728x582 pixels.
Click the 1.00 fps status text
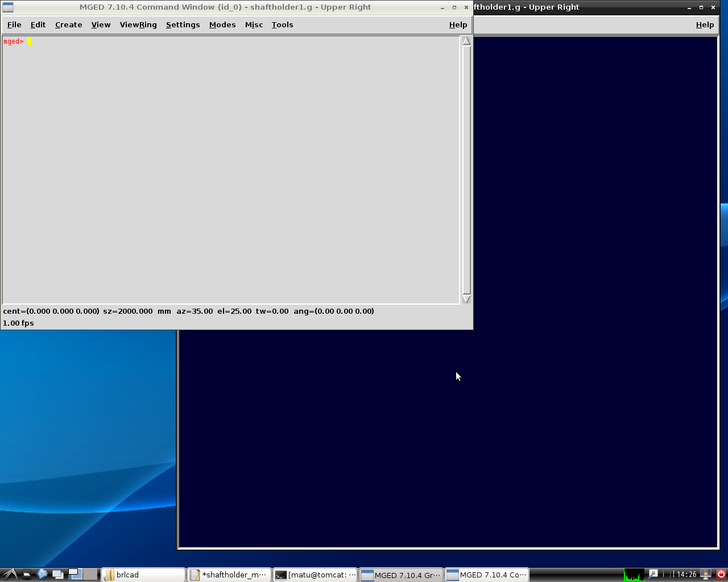point(18,323)
